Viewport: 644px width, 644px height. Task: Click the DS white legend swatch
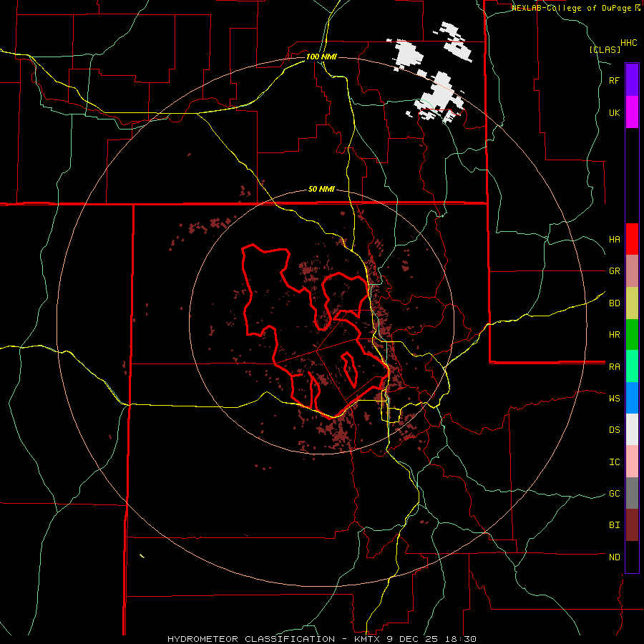(632, 429)
